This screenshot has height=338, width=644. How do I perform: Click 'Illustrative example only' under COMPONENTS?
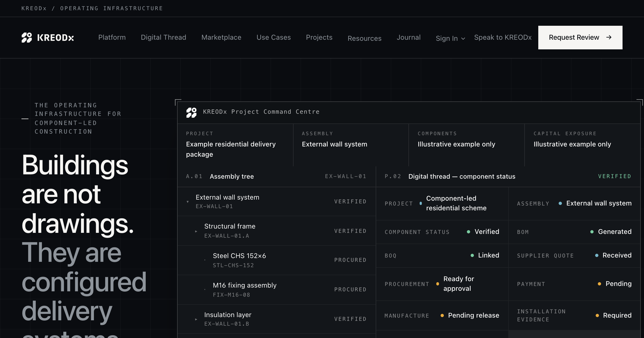[456, 144]
